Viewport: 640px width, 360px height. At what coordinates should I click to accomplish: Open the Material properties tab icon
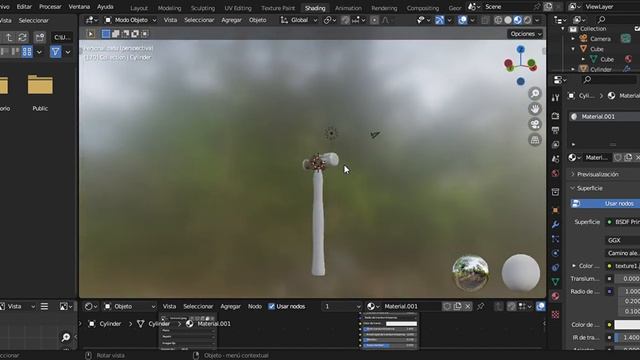tap(555, 296)
